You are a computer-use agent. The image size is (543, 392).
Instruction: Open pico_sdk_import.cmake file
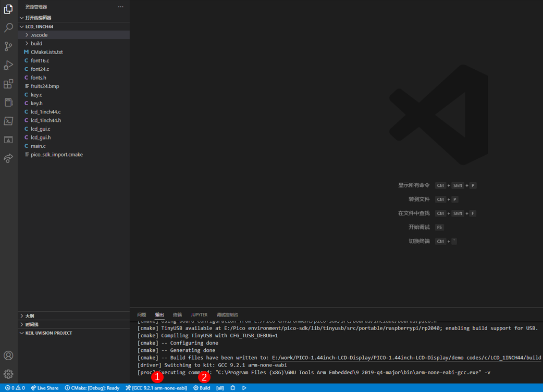pyautogui.click(x=74, y=155)
